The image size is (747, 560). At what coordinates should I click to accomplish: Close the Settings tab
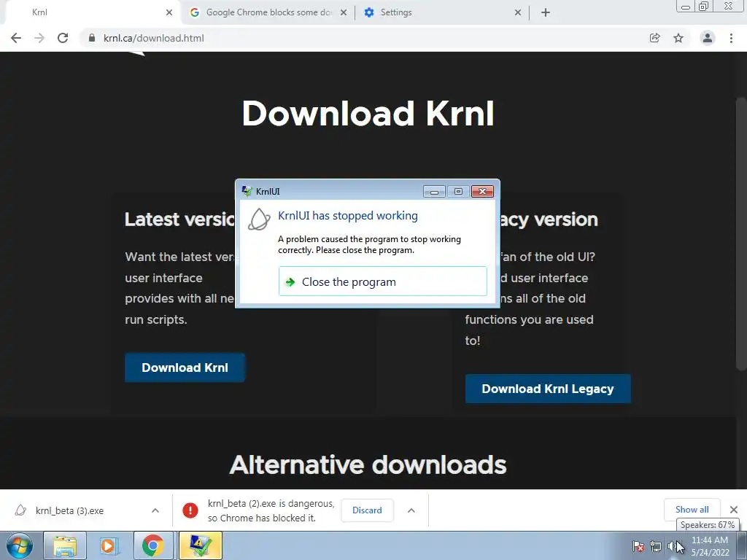[x=518, y=13]
